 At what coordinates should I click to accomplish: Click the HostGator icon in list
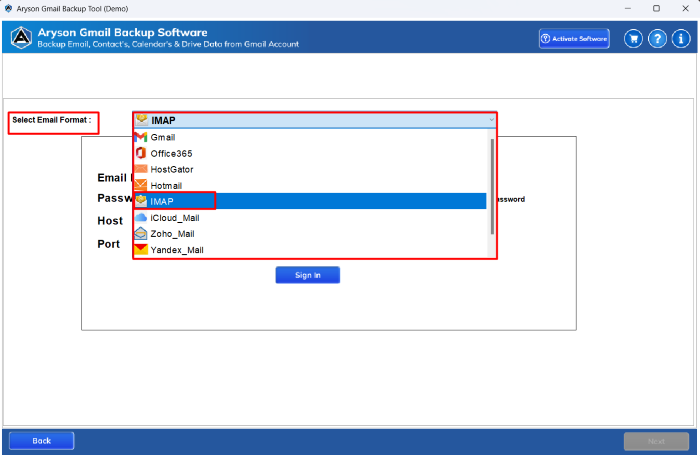tap(141, 169)
